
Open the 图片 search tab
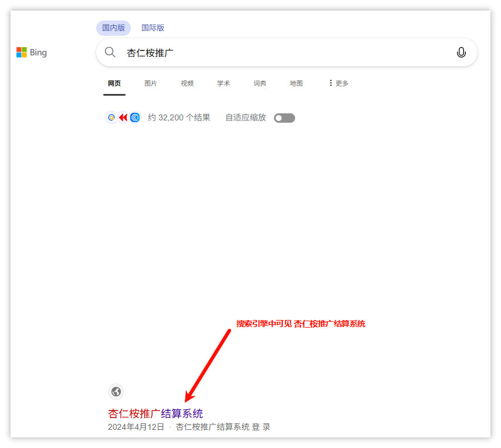pos(151,83)
